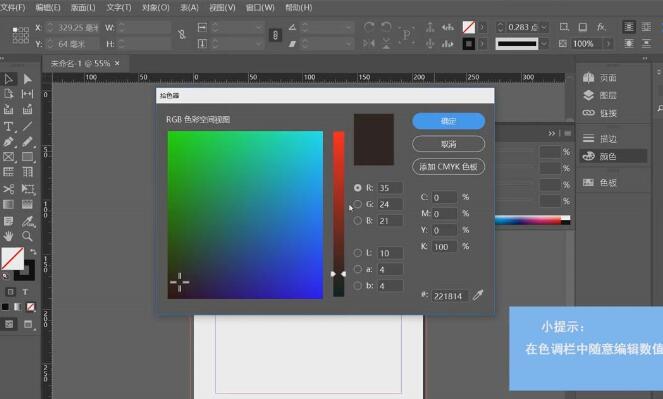This screenshot has height=399, width=663.
Task: Select the Pen tool
Action: [8, 142]
